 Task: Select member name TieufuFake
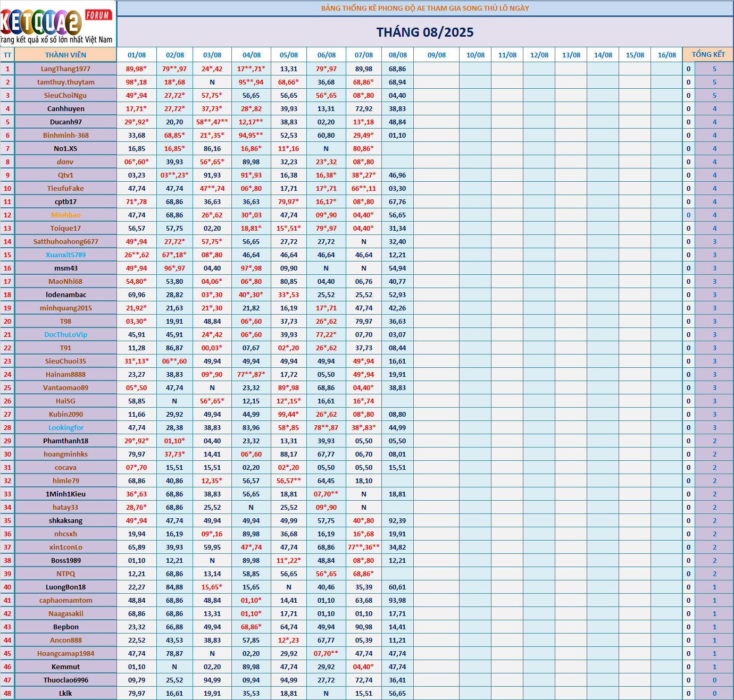pyautogui.click(x=65, y=188)
